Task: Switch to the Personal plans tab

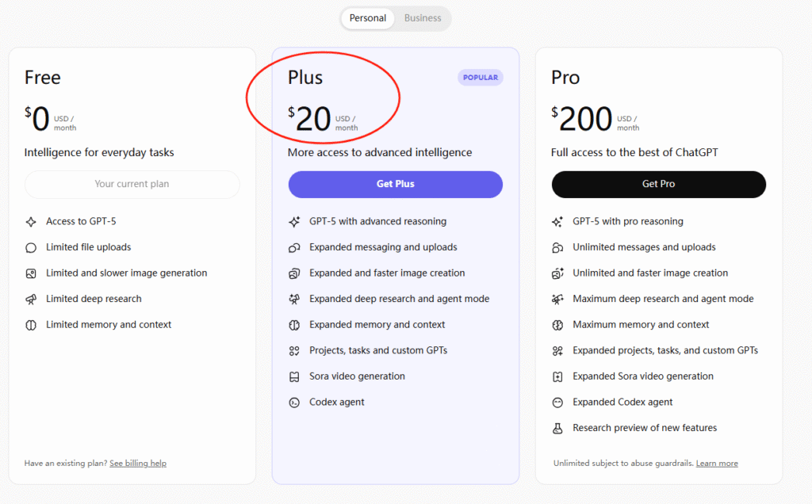Action: [368, 18]
